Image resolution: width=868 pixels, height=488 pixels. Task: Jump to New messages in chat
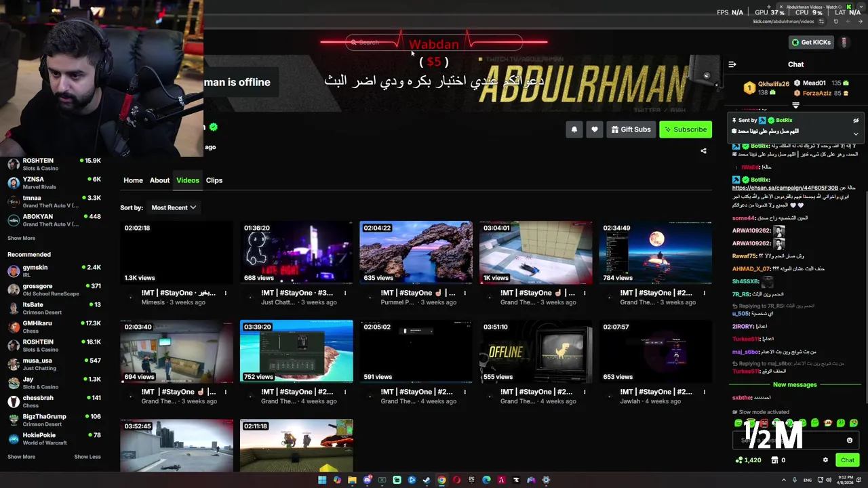point(795,385)
